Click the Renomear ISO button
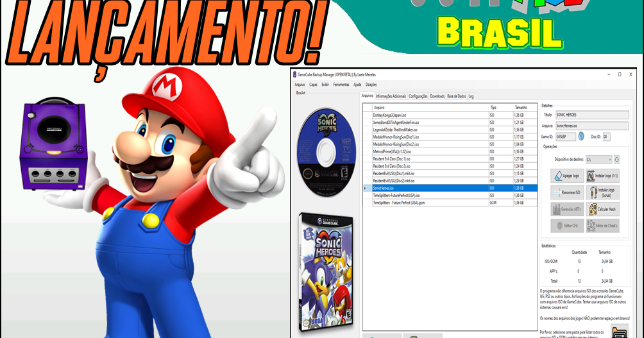The image size is (644, 338). 567,192
